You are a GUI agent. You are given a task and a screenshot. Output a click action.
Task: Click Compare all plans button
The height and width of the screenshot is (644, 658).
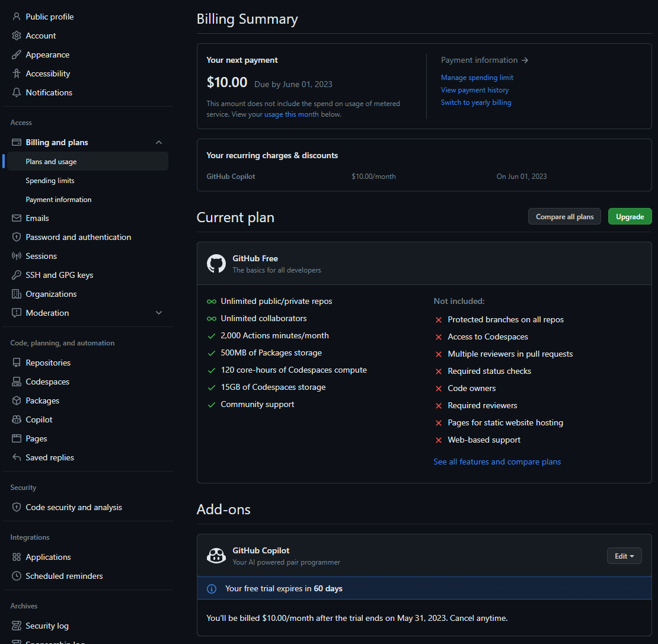[x=564, y=216]
